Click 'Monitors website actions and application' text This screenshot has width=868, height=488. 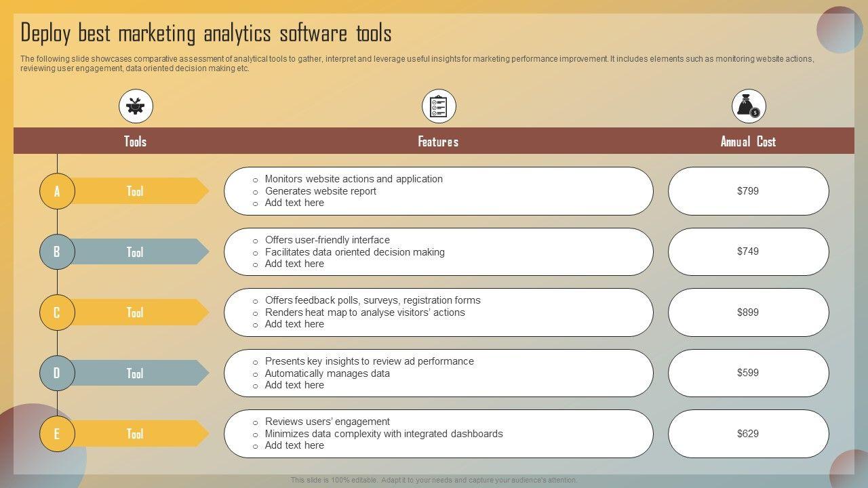(353, 179)
